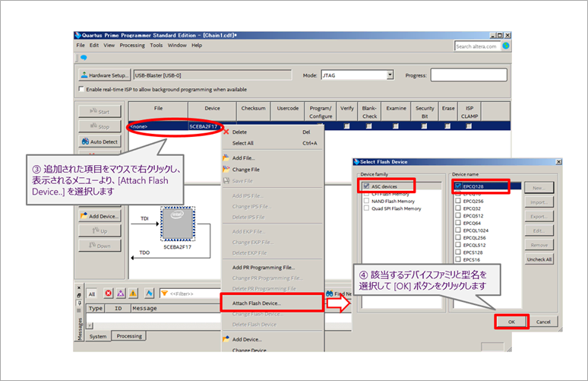
Task: Move device Down in chain
Action: [x=100, y=246]
